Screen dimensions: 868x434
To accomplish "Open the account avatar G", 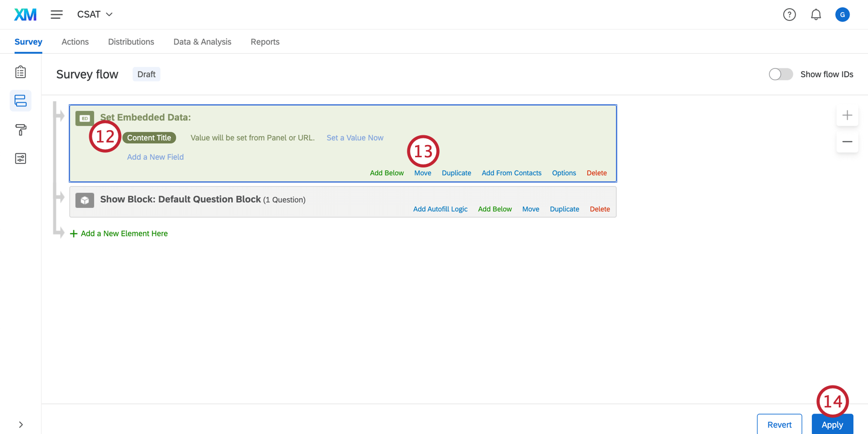I will 842,15.
